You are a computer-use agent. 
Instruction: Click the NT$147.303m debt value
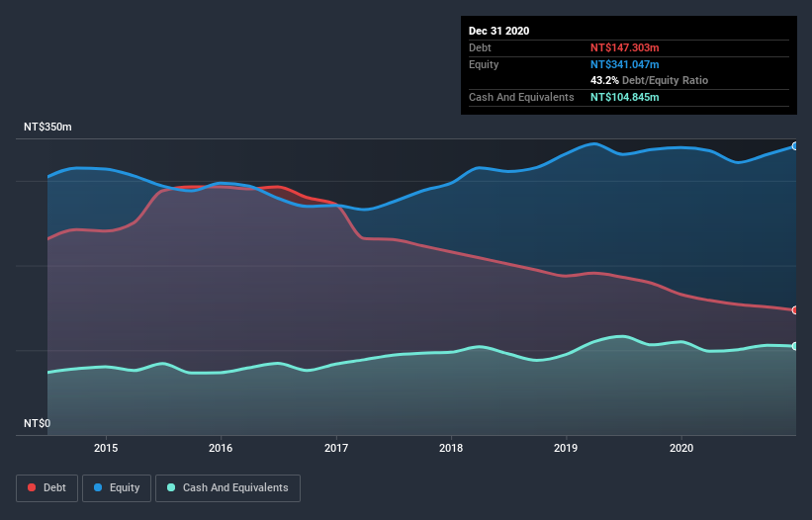tap(624, 47)
